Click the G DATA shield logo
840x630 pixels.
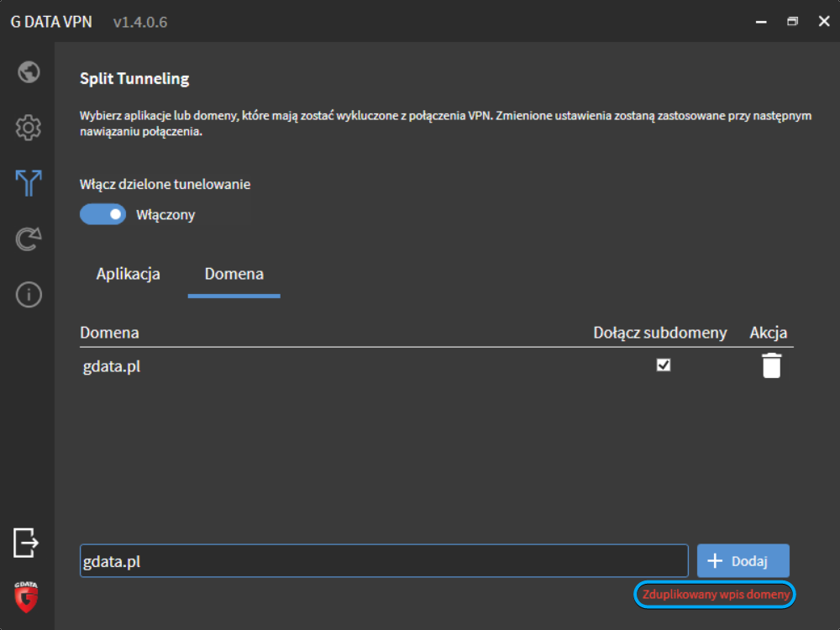point(26,596)
